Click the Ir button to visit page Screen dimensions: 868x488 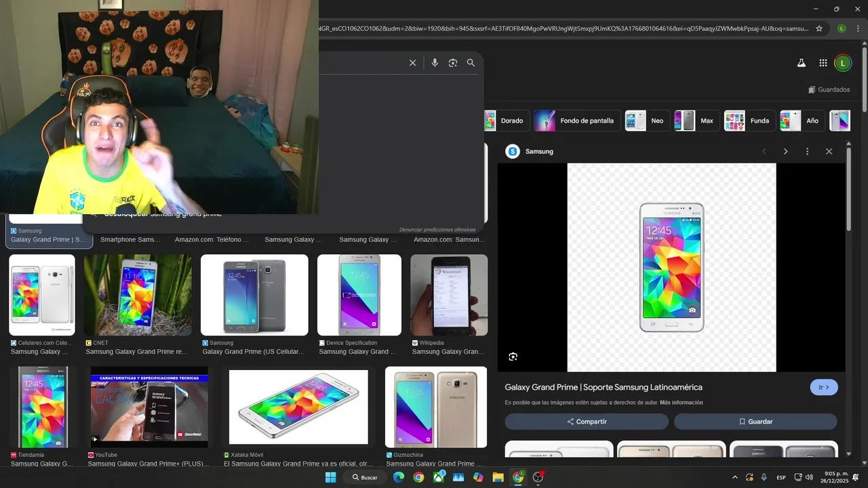pyautogui.click(x=824, y=388)
